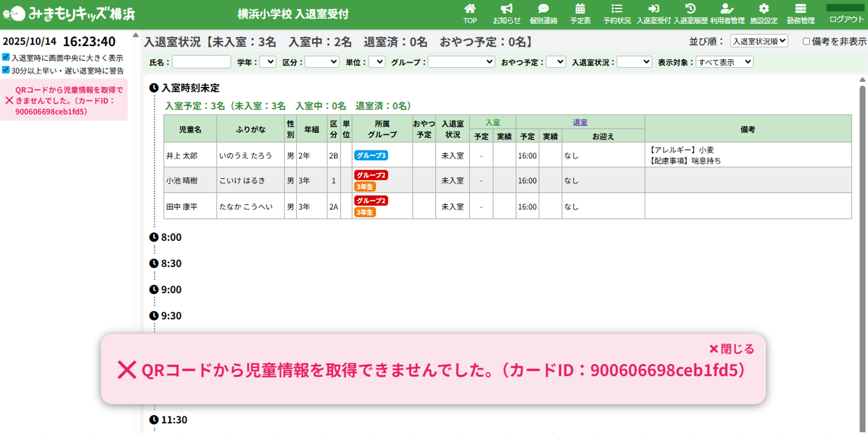Open the 表示対象 dropdown
The width and height of the screenshot is (868, 434).
tap(724, 62)
